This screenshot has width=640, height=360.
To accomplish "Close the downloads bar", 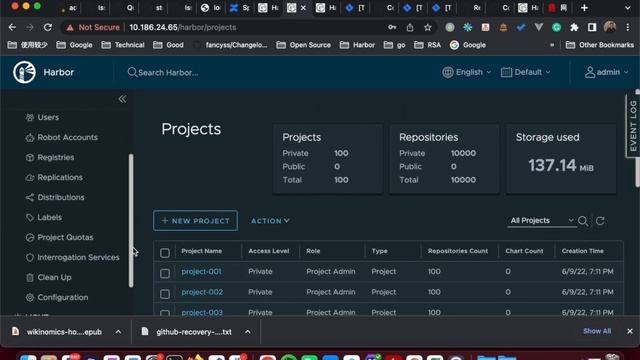I will (x=630, y=331).
